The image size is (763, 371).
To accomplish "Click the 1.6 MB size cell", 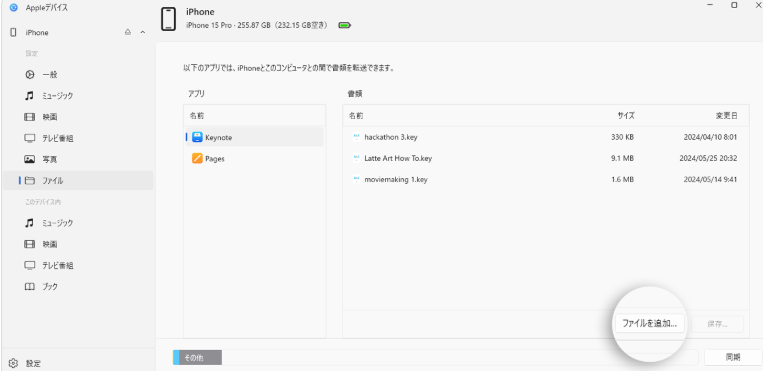I will click(x=623, y=180).
